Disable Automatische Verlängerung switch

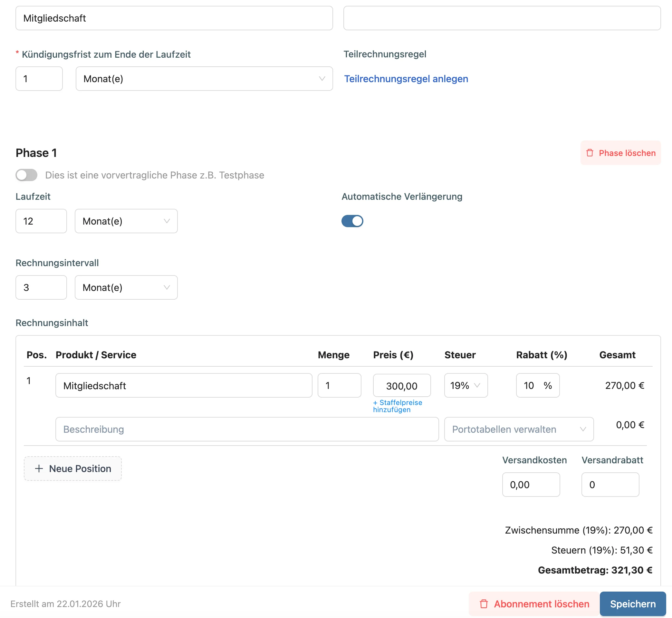tap(352, 221)
